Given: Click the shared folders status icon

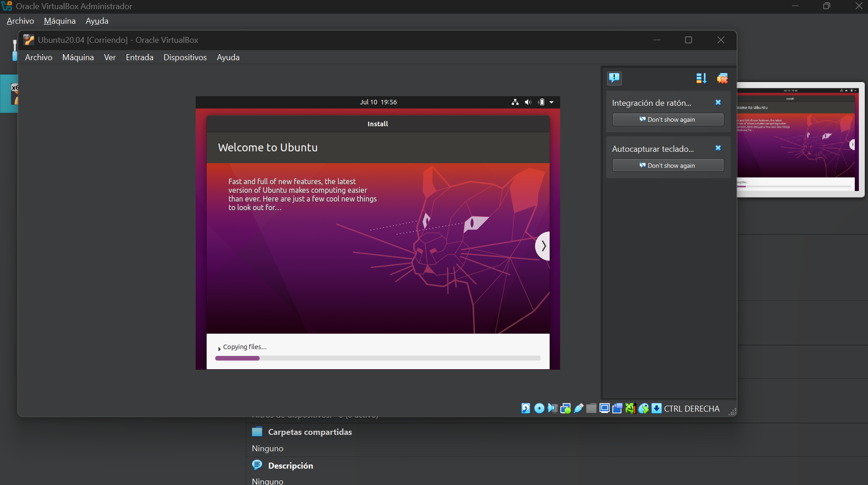Looking at the screenshot, I should coord(592,408).
